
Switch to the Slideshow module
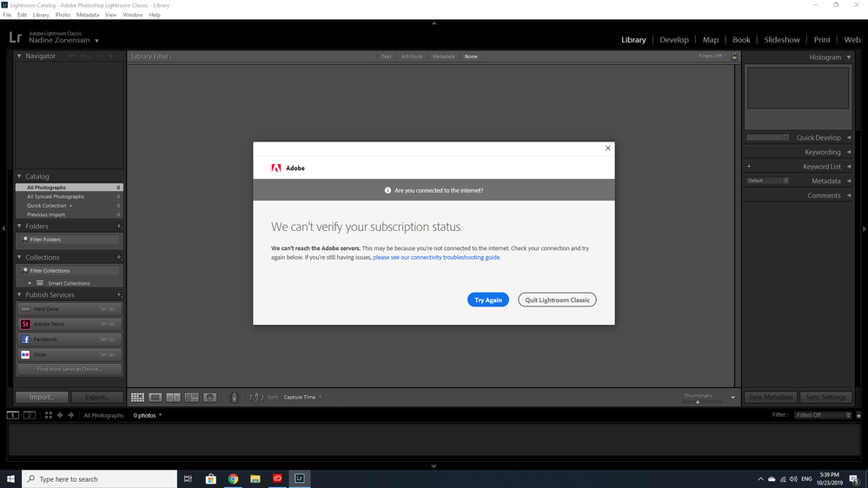coord(782,40)
